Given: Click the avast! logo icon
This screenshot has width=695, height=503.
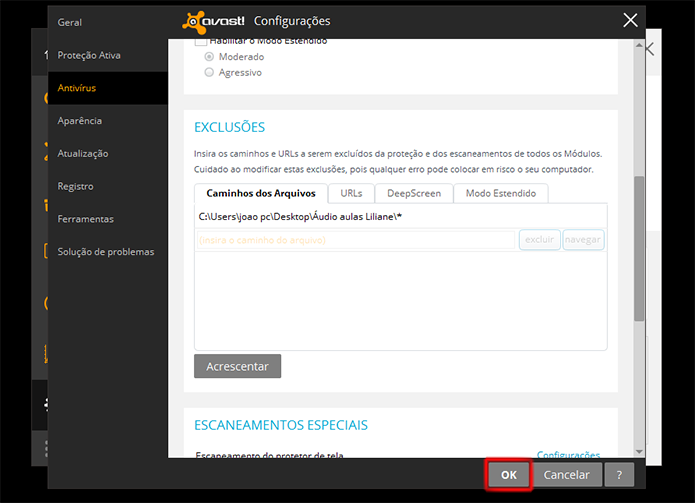Looking at the screenshot, I should click(195, 22).
